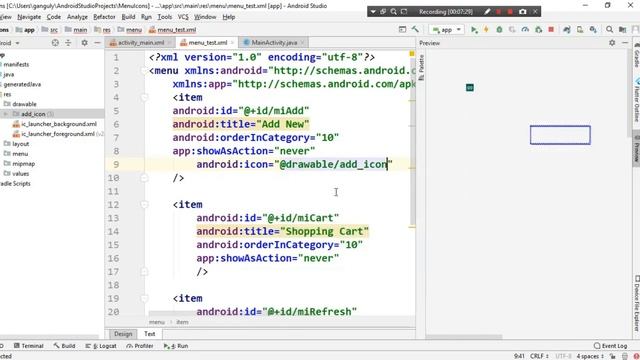Click the yellow inspection warning indicator in editor
The image size is (640, 360).
pos(412,54)
